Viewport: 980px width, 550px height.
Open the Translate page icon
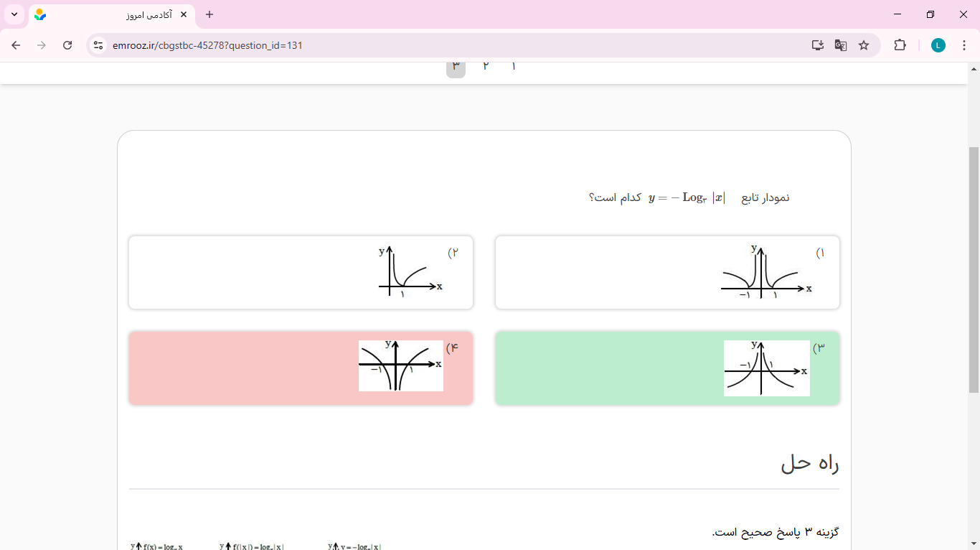[x=840, y=45]
